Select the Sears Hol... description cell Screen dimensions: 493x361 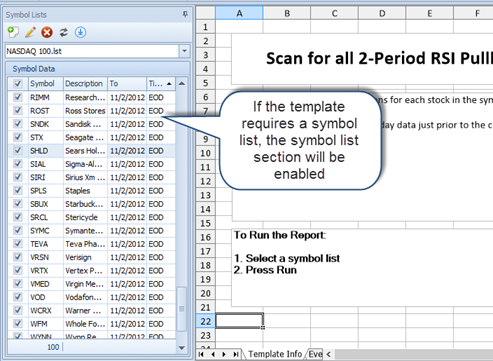coord(85,151)
